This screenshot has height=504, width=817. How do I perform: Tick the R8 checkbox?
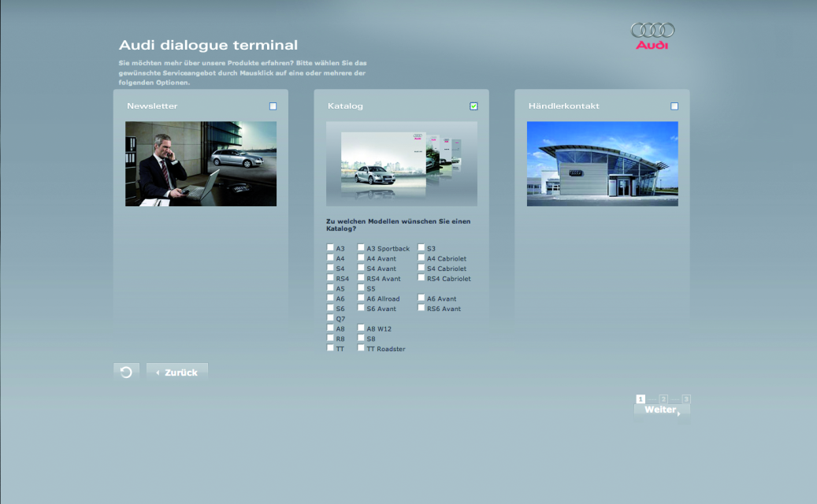point(330,338)
